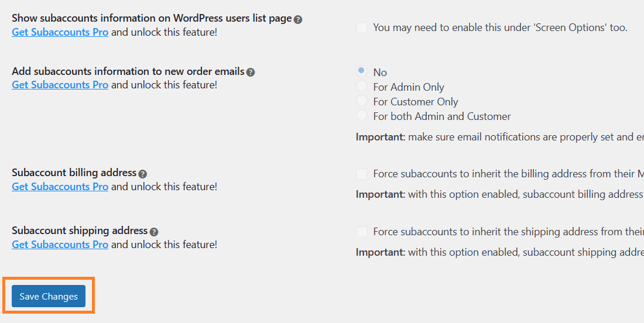The image size is (644, 323).
Task: Click 'Subaccount billing address' setting title
Action: coord(74,173)
